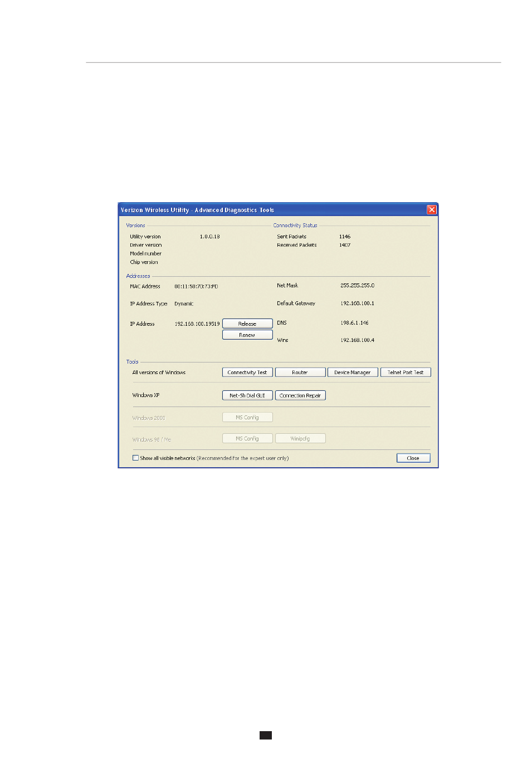Click the Versions section heading

pyautogui.click(x=135, y=226)
